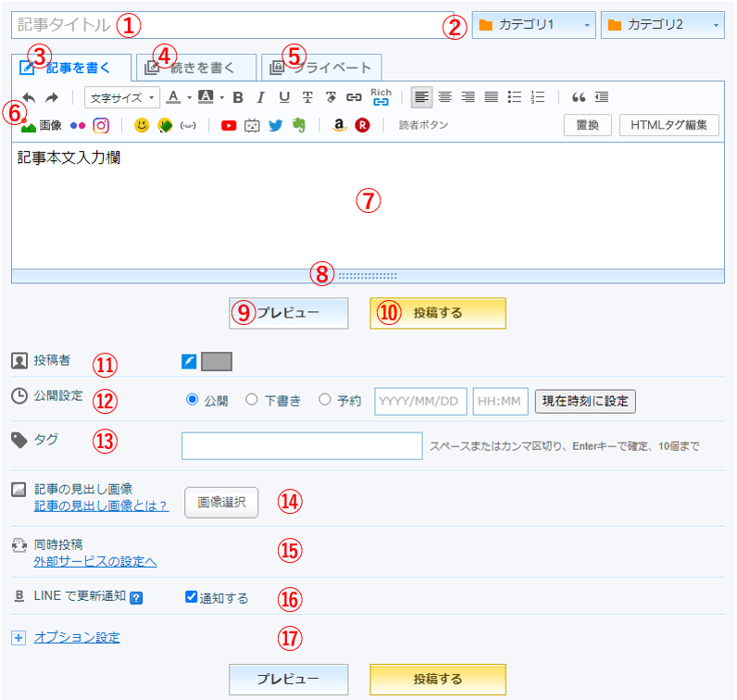Viewport: 737px width, 700px height.
Task: Open the カテゴリ2 dropdown
Action: click(x=663, y=25)
